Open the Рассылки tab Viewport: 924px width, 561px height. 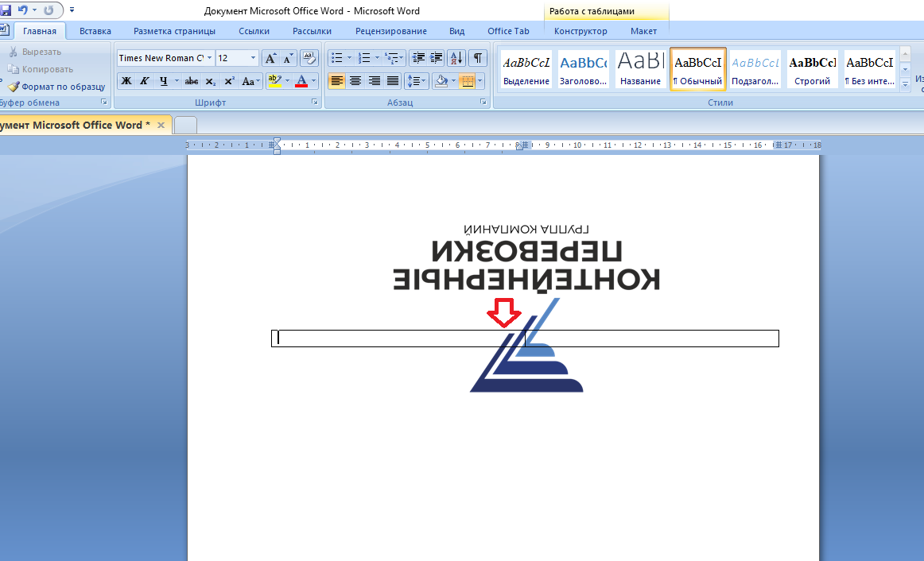point(312,31)
